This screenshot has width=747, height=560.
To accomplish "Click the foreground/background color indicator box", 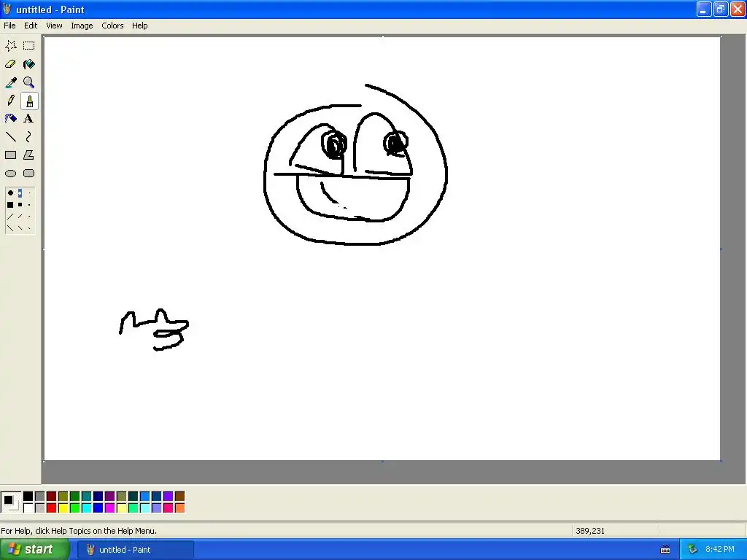I will click(x=11, y=502).
